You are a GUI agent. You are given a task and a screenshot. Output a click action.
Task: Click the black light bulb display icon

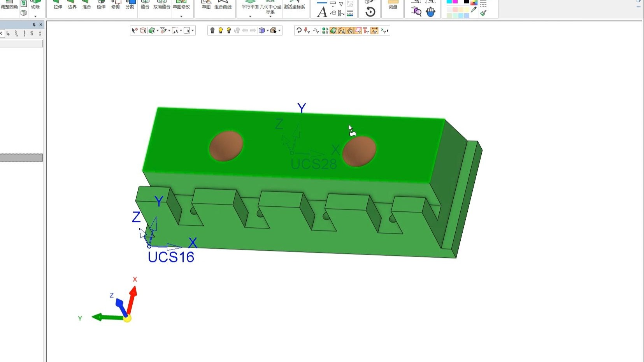click(212, 30)
